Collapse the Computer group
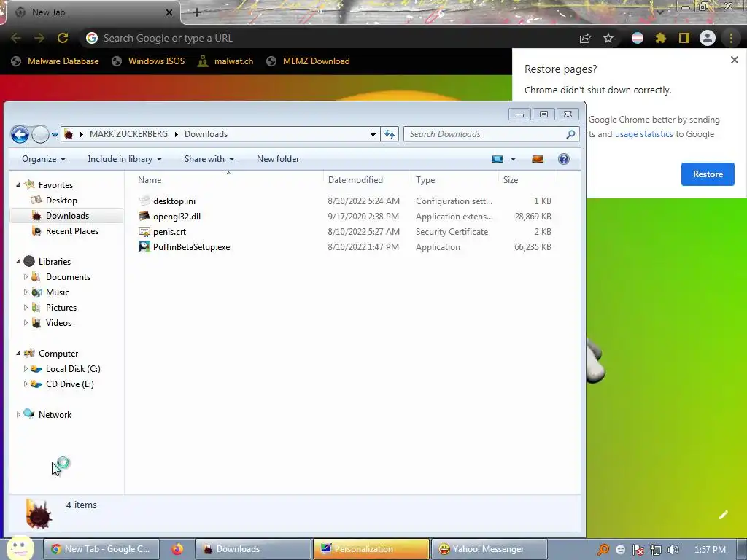Image resolution: width=747 pixels, height=560 pixels. (18, 354)
